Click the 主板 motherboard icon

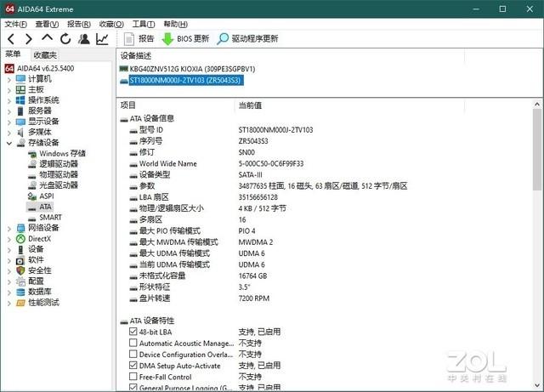click(20, 90)
